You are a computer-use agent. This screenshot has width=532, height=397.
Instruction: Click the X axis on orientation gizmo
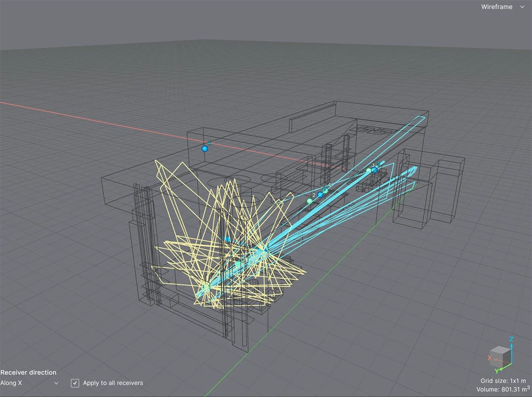[x=490, y=357]
